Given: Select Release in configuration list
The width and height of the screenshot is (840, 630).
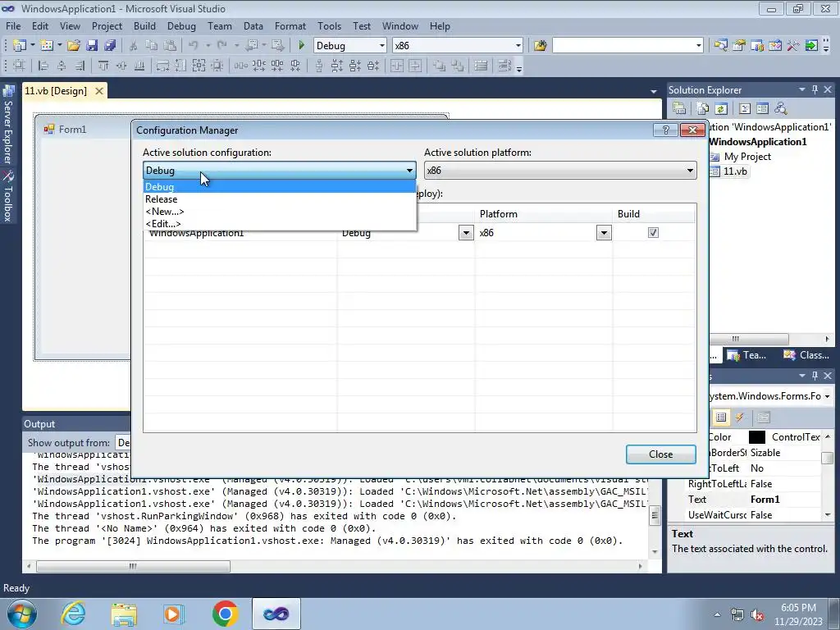Looking at the screenshot, I should (279, 199).
